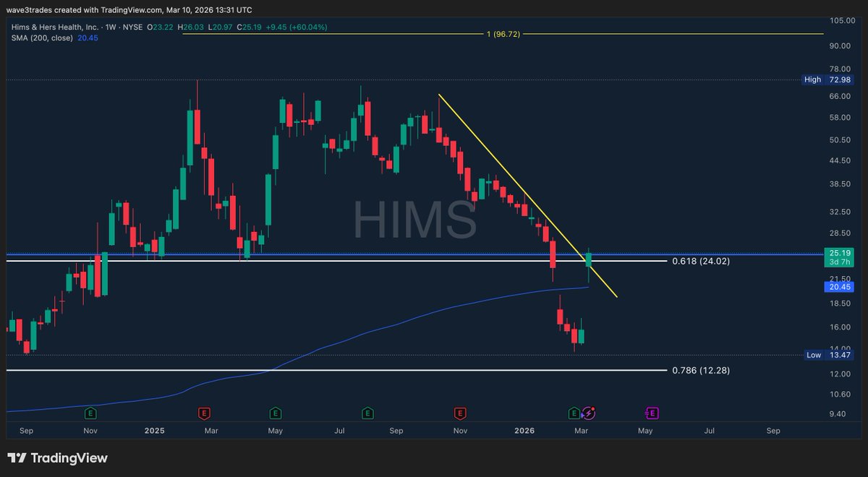
Task: Open the red earnings marker near Nov 2025
Action: tap(459, 413)
